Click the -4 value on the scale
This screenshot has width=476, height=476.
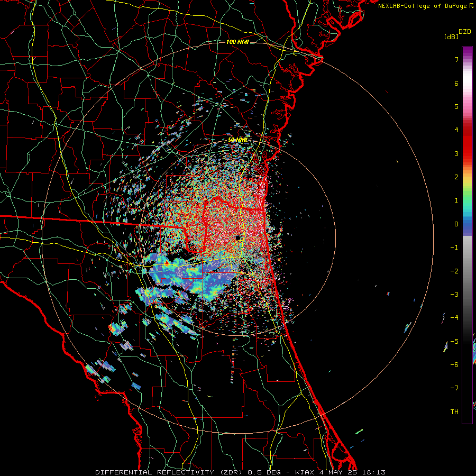(454, 317)
